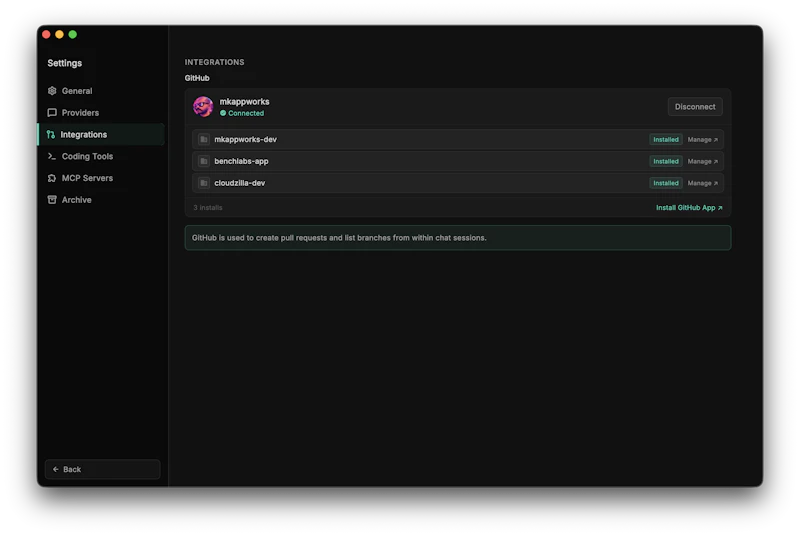The height and width of the screenshot is (536, 800).
Task: Click the INTEGRATIONS page header
Action: point(214,62)
